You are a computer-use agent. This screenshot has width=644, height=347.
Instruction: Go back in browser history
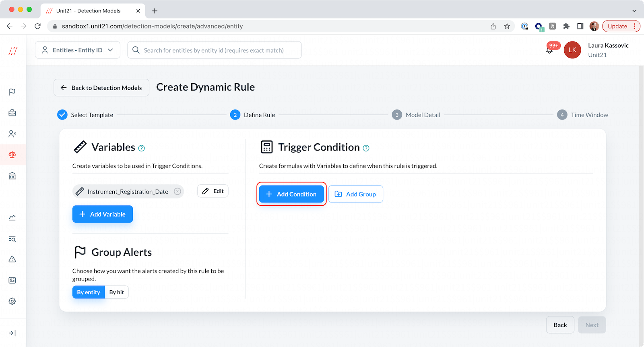tap(10, 26)
